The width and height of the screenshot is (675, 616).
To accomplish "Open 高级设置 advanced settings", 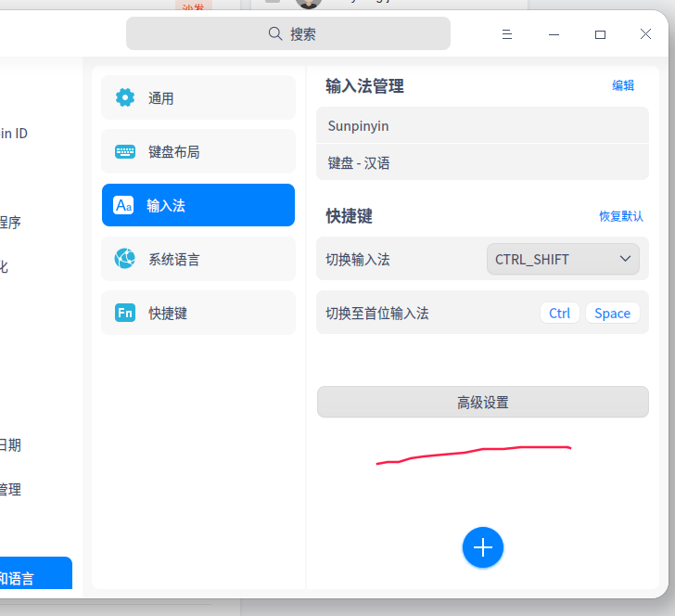I will (482, 402).
